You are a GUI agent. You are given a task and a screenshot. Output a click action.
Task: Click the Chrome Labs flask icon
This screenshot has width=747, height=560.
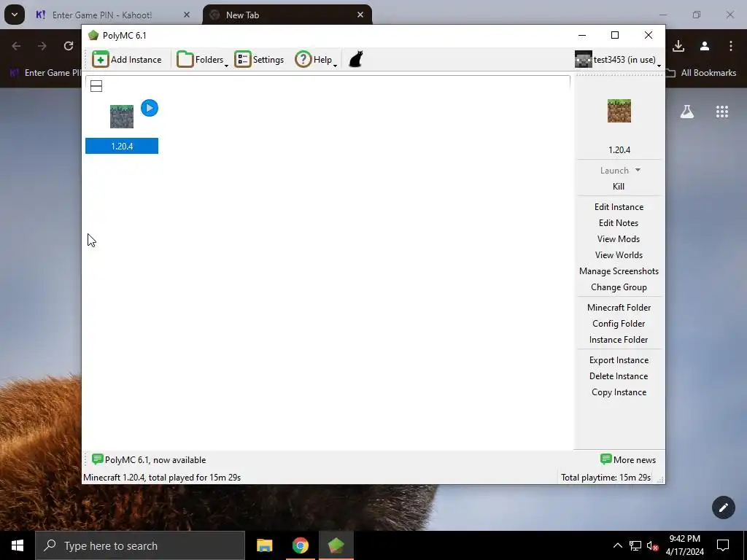coord(687,112)
